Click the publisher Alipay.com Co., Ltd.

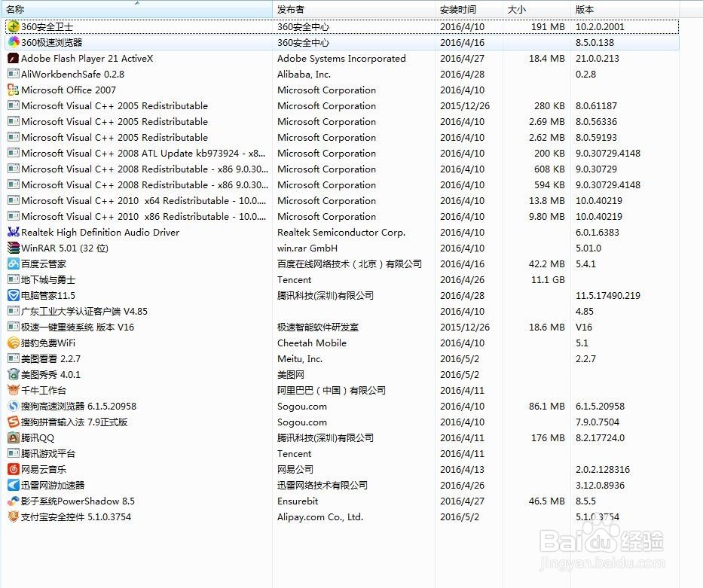click(320, 516)
